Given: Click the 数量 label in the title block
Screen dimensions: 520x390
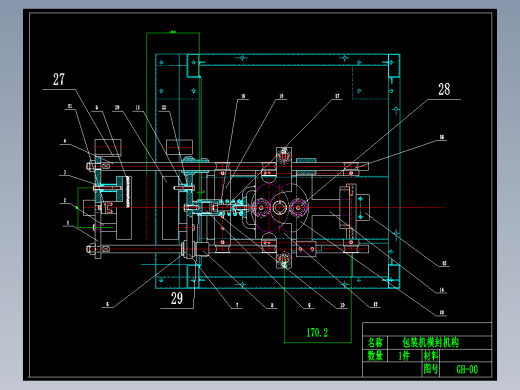Looking at the screenshot, I should pos(375,356).
